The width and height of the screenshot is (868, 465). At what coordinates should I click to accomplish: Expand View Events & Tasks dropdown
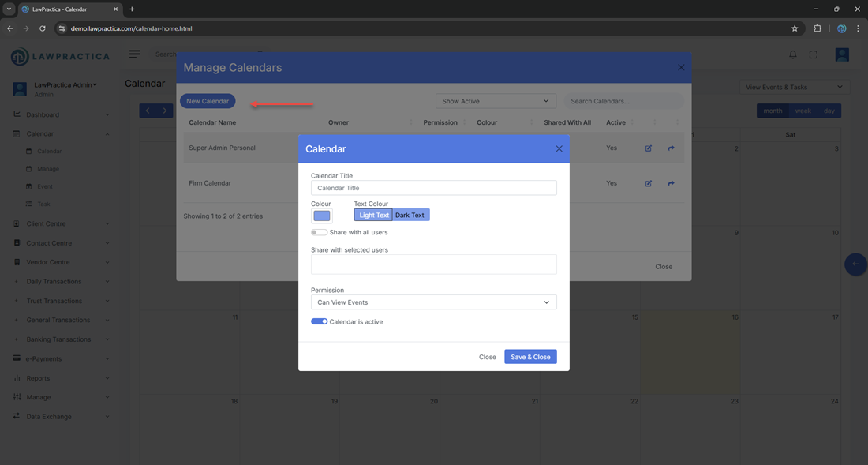point(794,87)
